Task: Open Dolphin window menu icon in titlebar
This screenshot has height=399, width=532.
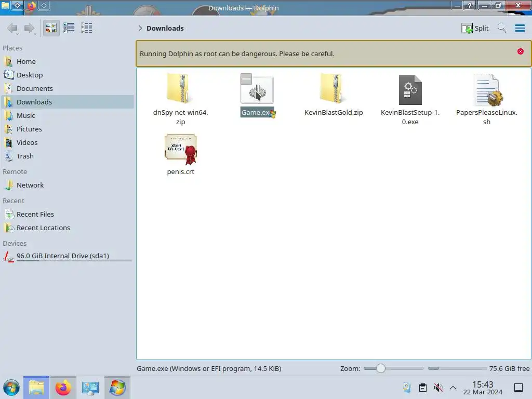Action: [6, 5]
